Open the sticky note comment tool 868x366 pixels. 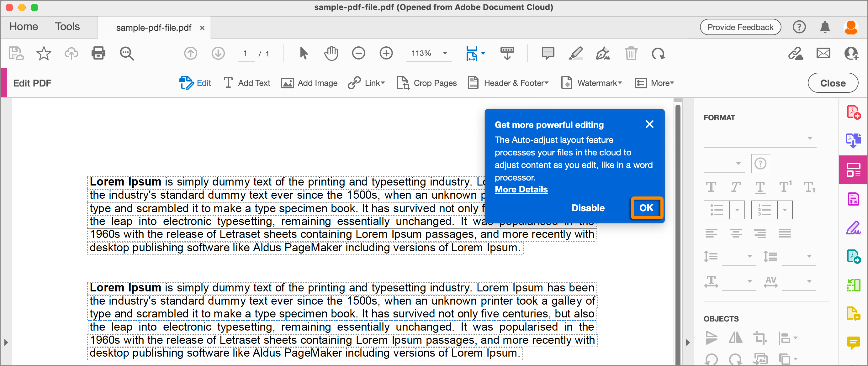(548, 53)
